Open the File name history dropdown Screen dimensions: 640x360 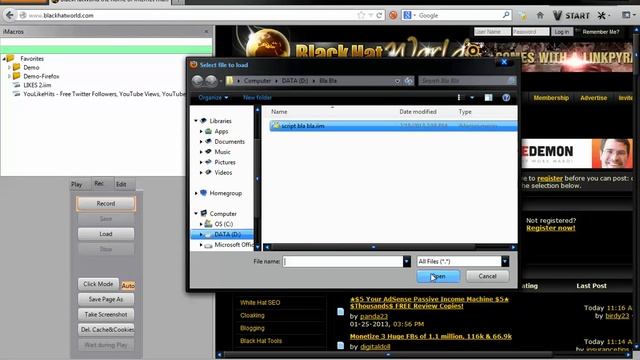coord(407,261)
